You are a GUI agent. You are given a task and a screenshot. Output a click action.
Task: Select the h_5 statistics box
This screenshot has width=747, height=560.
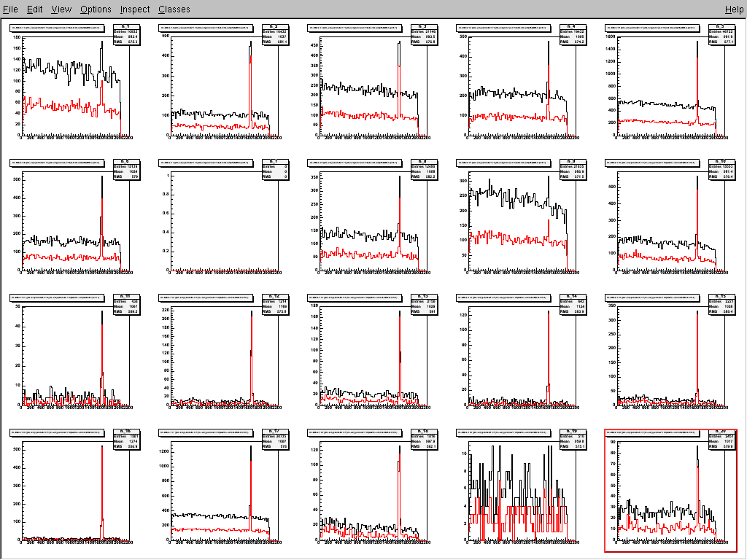pos(721,35)
